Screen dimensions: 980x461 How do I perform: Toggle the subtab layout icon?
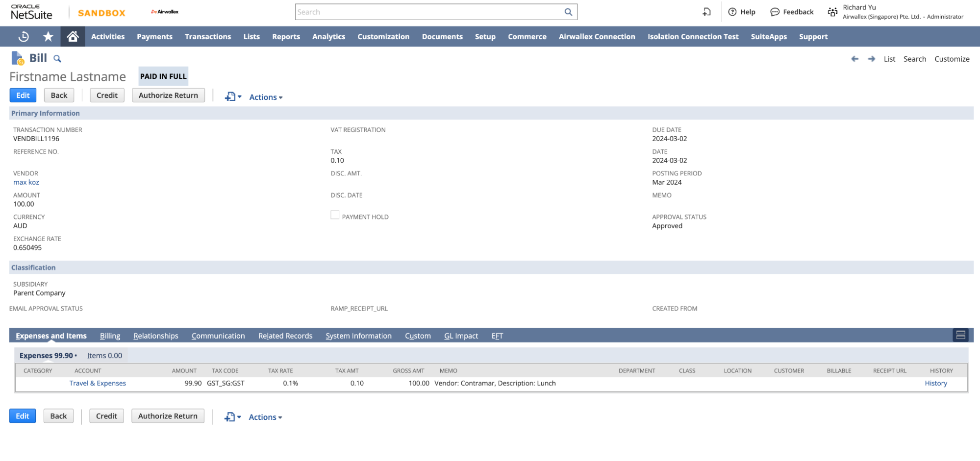[x=960, y=335]
